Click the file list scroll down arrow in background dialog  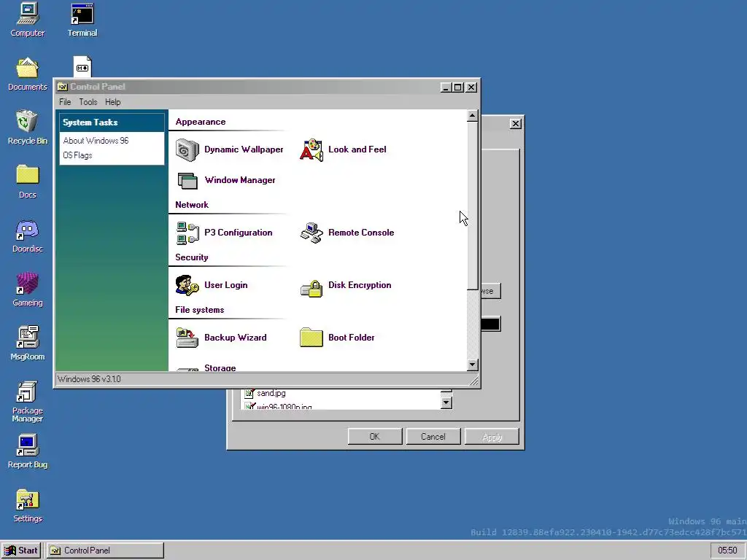(446, 402)
